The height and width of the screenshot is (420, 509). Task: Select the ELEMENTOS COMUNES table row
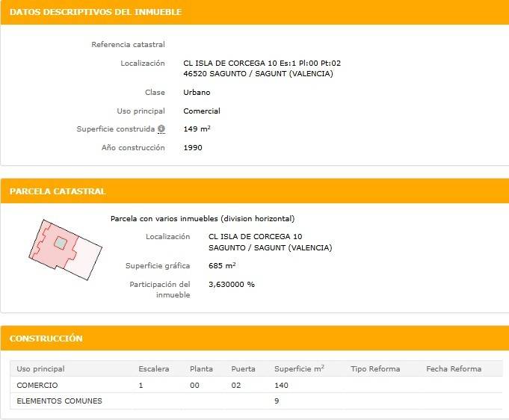[x=59, y=401]
